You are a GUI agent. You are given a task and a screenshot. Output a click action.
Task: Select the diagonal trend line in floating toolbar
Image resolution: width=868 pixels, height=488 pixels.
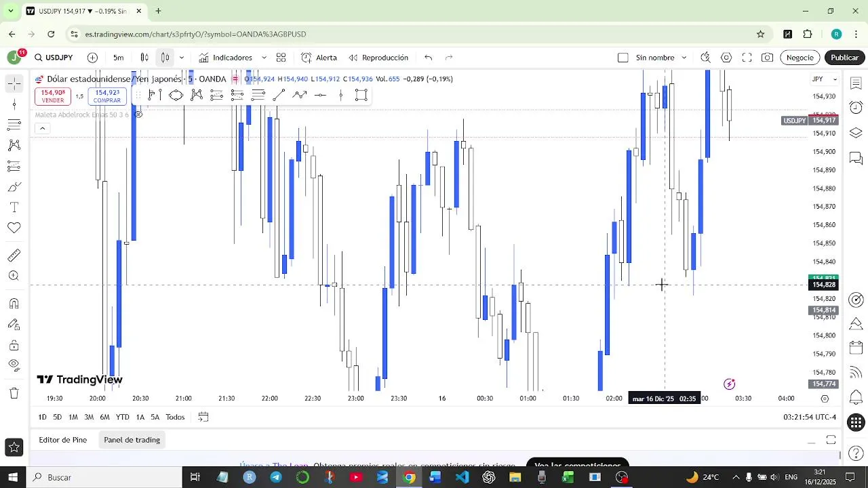point(279,95)
